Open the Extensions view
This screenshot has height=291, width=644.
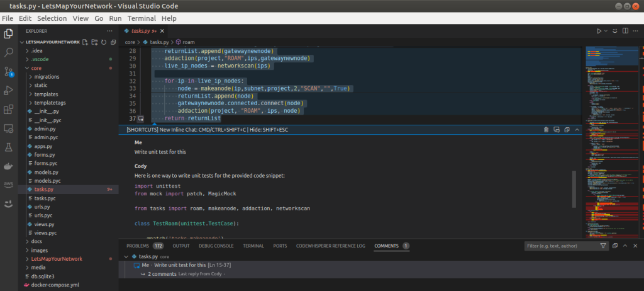pos(8,110)
